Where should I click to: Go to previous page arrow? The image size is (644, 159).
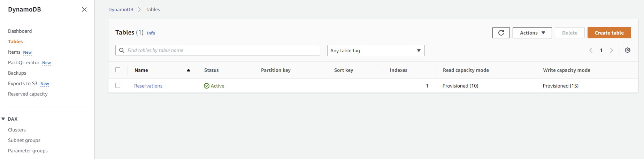point(591,50)
